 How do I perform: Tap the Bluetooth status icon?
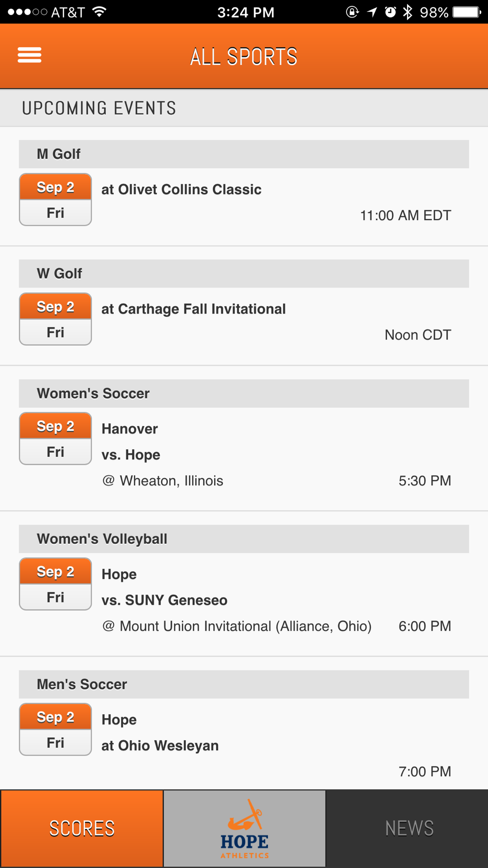407,12
